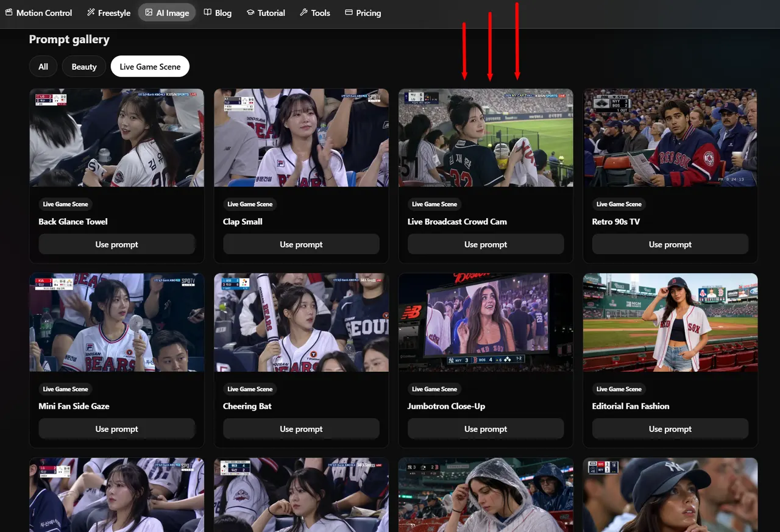The image size is (780, 532).
Task: Click the Live Broadcast Crowd Cam title
Action: tap(457, 222)
